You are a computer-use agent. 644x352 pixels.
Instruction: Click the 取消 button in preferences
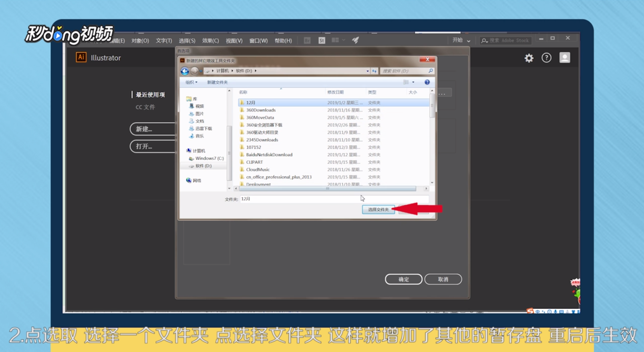pyautogui.click(x=443, y=279)
